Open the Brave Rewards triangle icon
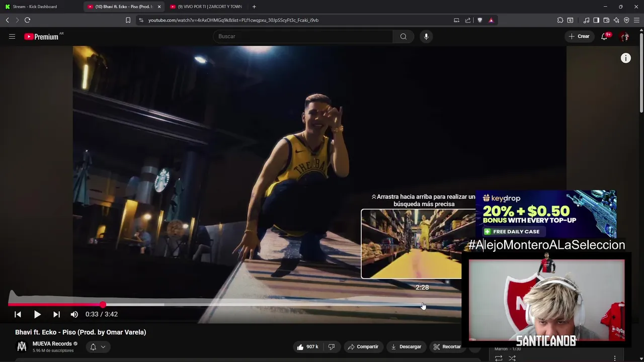The image size is (644, 362). pyautogui.click(x=491, y=20)
